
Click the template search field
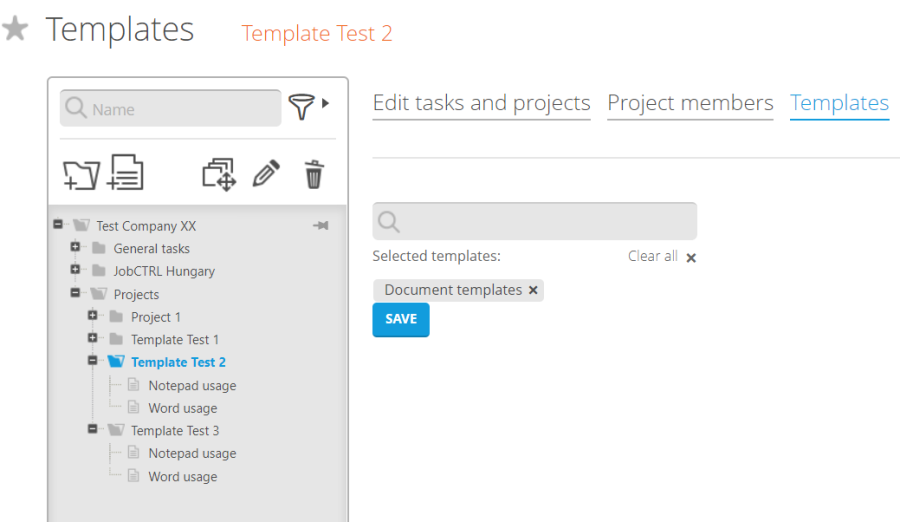545,221
